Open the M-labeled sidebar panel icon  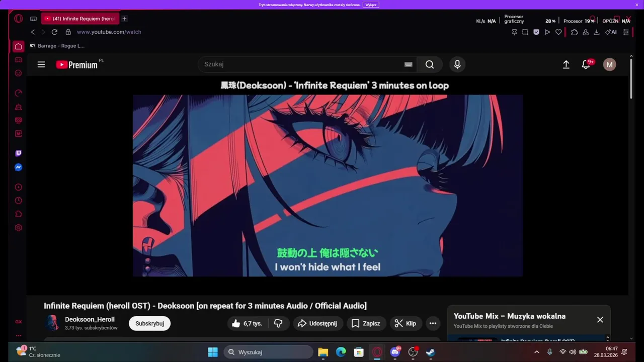point(19,134)
